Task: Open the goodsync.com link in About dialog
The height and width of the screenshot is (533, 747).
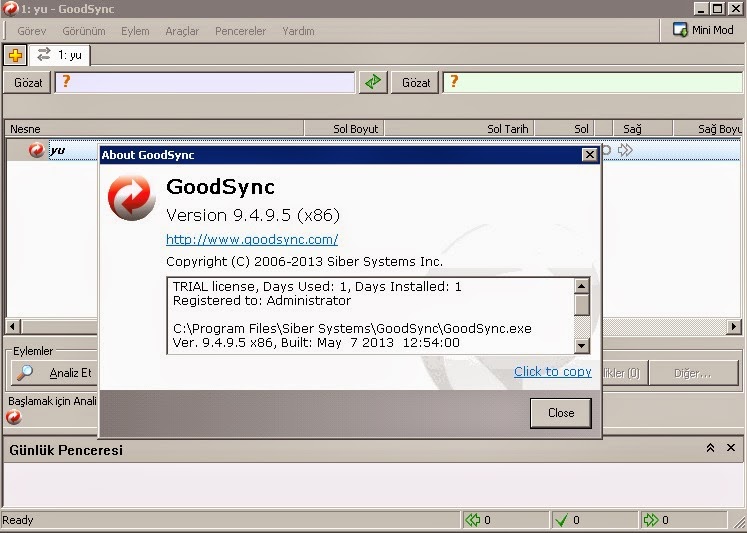Action: [252, 239]
